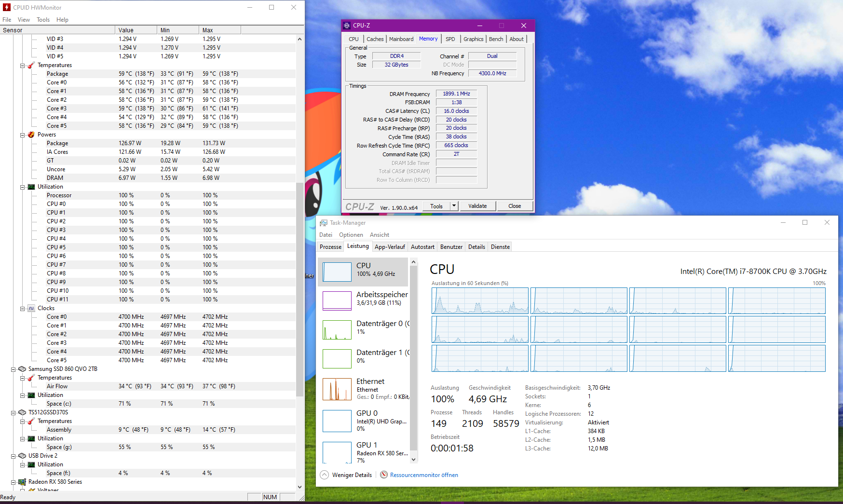Click the HWMonitor red lightning app icon

pos(7,7)
